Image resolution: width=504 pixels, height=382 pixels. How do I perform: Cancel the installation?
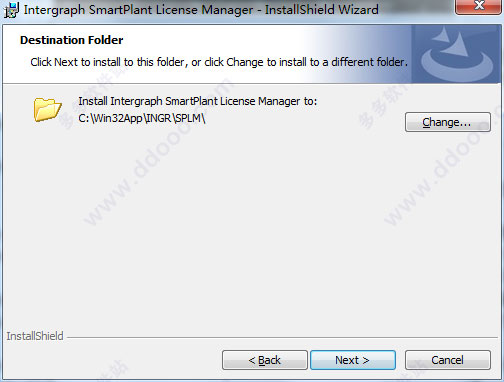tap(448, 360)
